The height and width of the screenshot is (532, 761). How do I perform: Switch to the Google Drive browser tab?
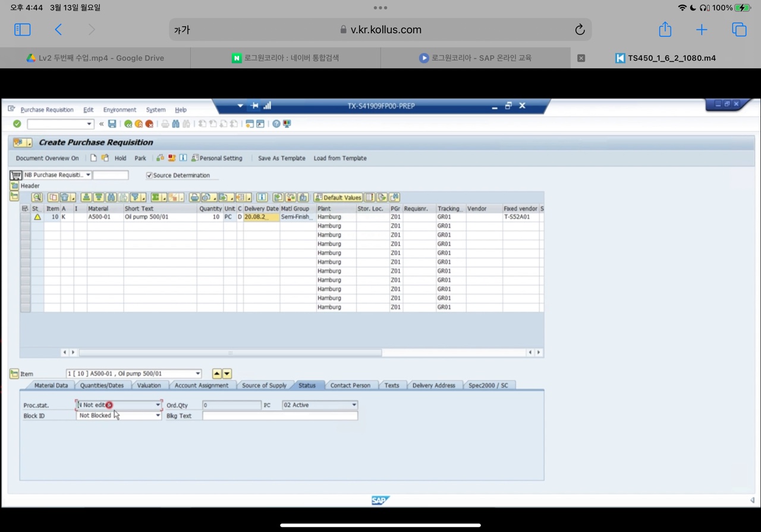[x=95, y=58]
